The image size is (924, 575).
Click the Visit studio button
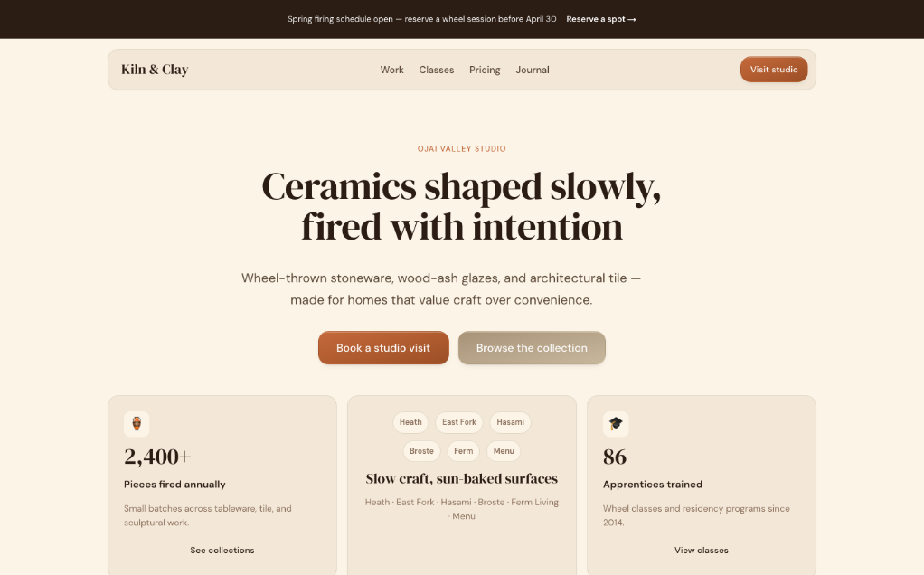pyautogui.click(x=774, y=70)
